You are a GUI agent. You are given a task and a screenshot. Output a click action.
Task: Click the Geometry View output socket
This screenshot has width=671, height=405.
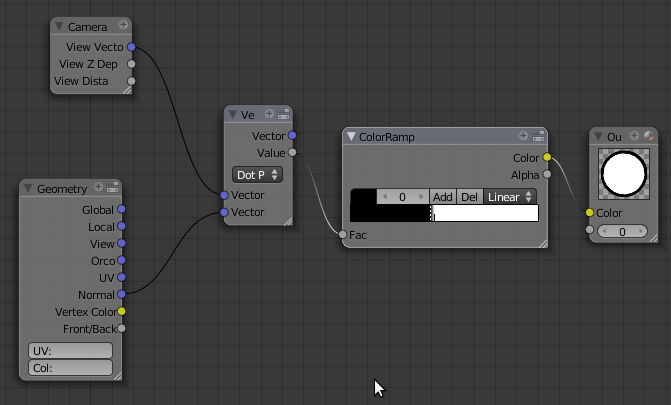122,243
